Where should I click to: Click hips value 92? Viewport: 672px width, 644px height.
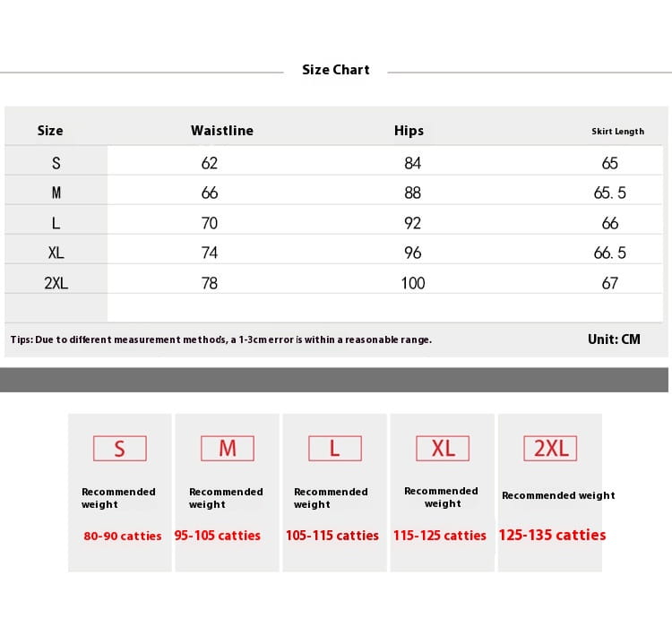click(x=413, y=223)
